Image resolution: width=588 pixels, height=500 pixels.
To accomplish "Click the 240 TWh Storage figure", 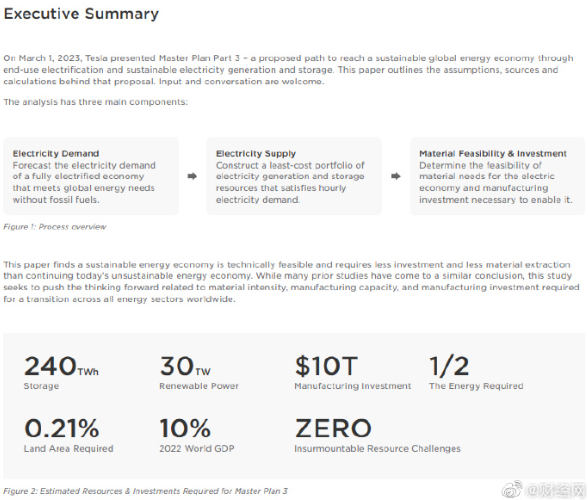I will 61,373.
